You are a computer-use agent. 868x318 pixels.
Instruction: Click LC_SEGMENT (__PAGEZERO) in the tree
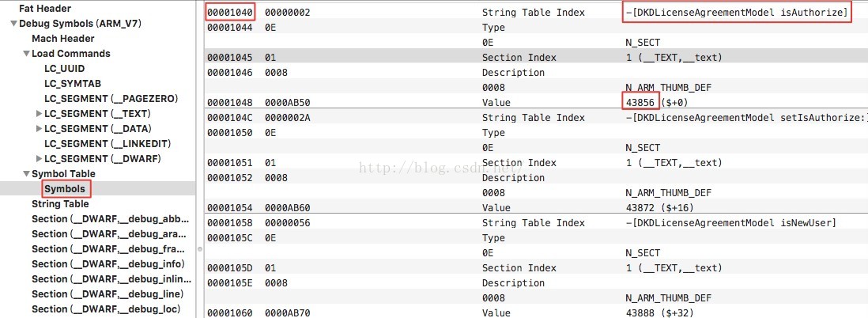[111, 99]
